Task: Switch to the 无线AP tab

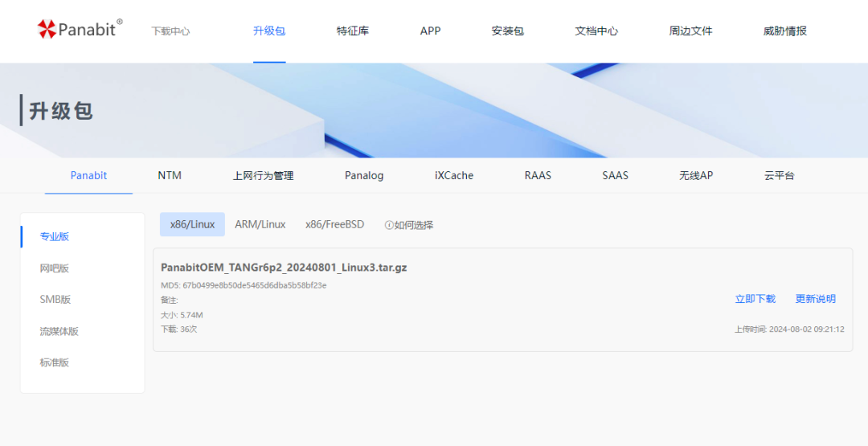Action: point(696,175)
